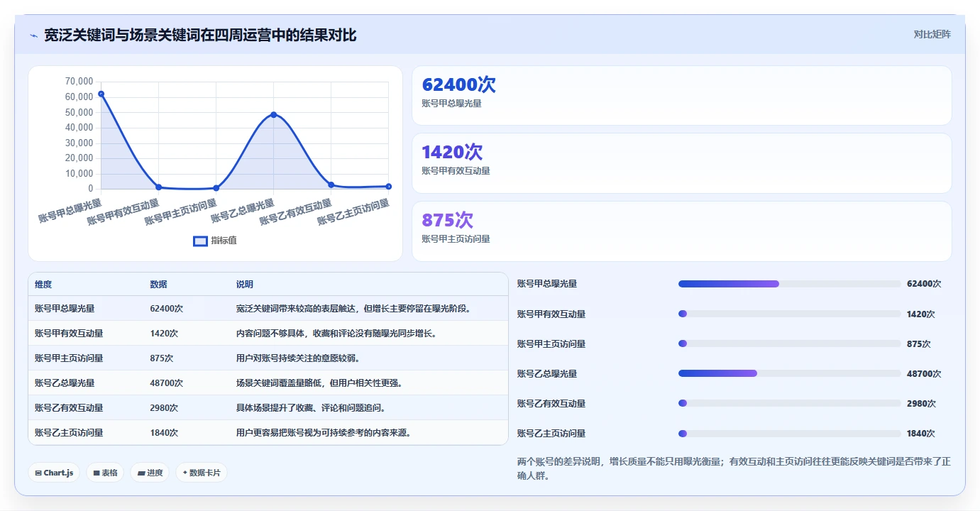Click the 账号甲有效互动量 progress bar
Screen dimensions: 980x511
[789, 314]
